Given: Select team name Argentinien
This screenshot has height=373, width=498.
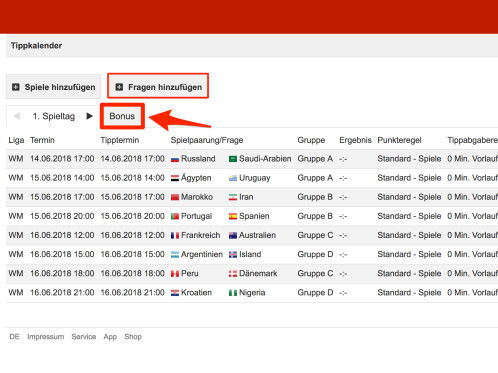Looking at the screenshot, I should point(202,255).
